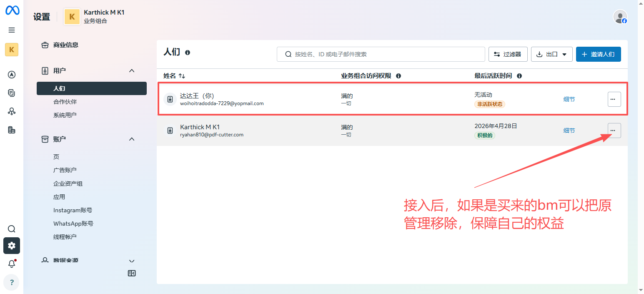Click the 邀请人们 button
The width and height of the screenshot is (644, 294).
(598, 54)
